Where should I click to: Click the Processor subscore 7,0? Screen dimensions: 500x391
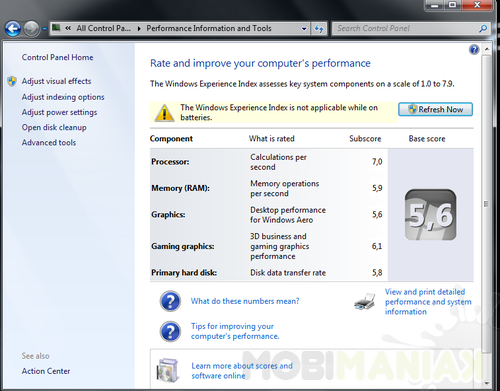pos(377,162)
